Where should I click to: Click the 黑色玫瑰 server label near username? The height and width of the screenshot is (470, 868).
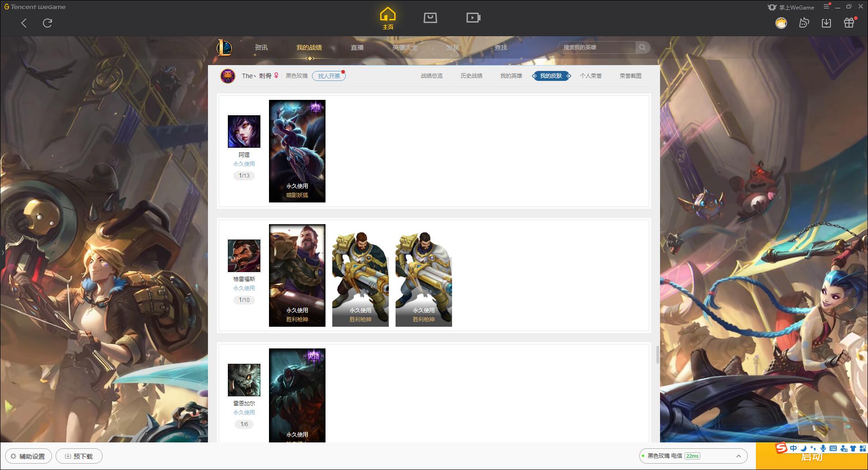click(x=297, y=76)
